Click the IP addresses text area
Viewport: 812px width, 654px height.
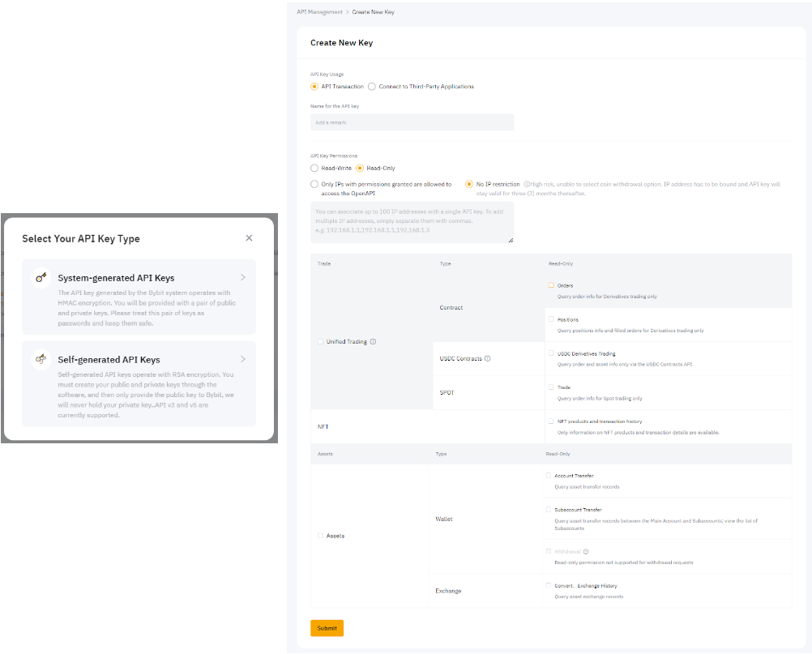(x=412, y=222)
